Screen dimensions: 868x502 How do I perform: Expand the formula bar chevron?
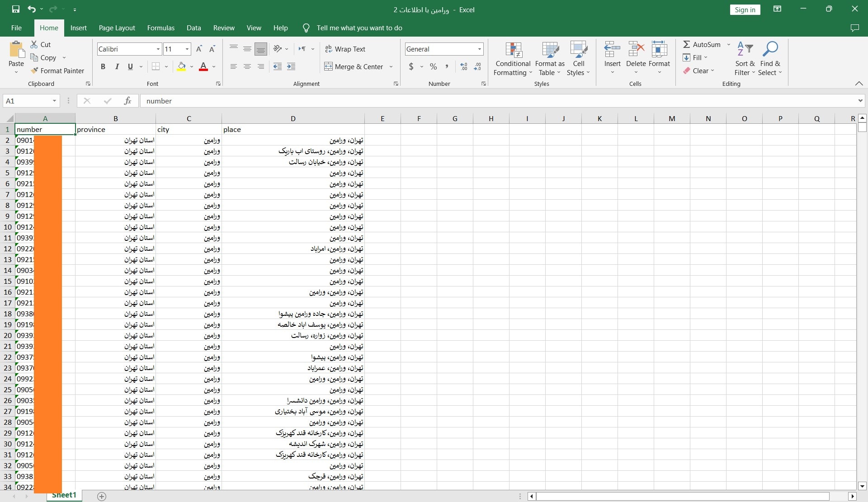point(860,101)
